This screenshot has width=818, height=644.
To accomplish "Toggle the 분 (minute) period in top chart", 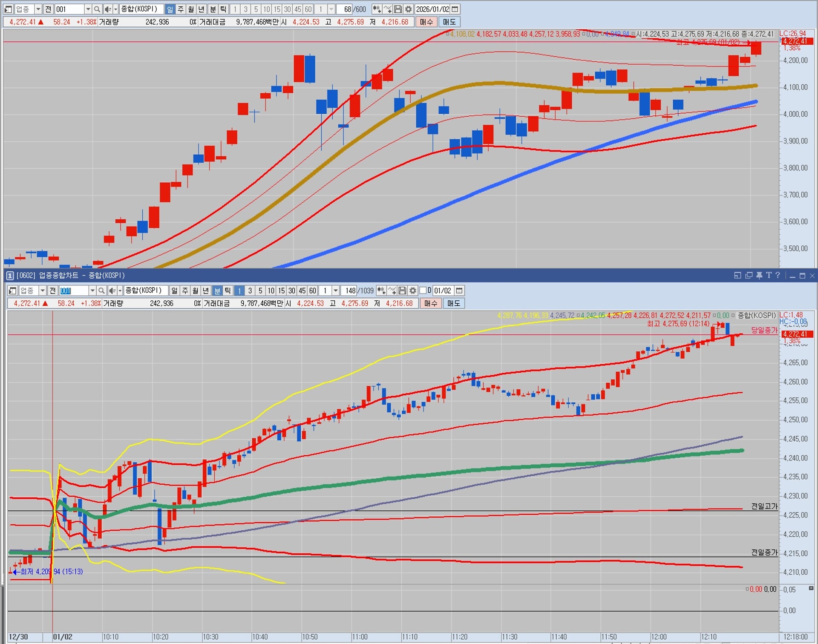I will coord(213,9).
